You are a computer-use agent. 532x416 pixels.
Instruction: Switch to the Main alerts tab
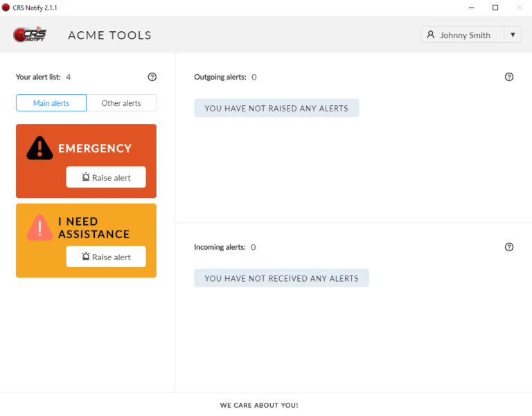pyautogui.click(x=51, y=103)
